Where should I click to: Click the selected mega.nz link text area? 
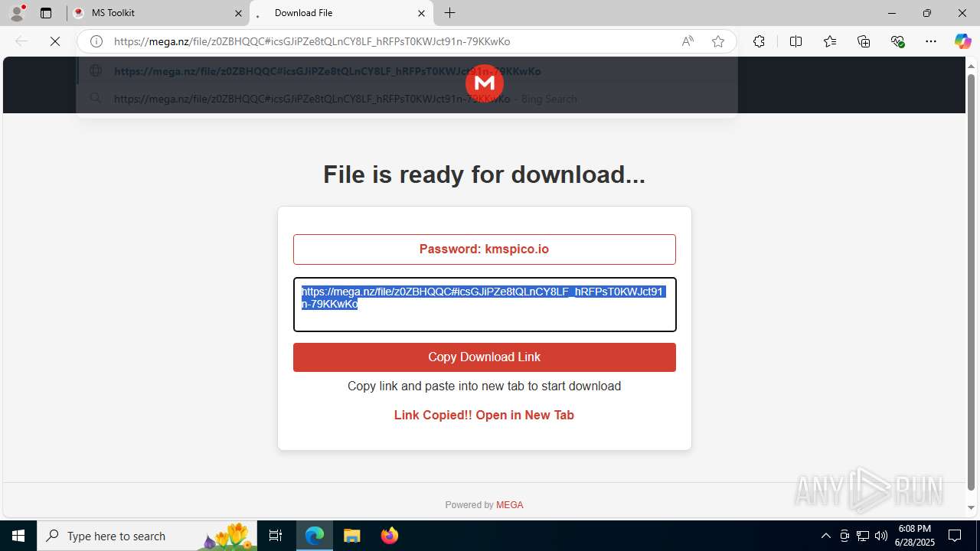click(x=485, y=305)
